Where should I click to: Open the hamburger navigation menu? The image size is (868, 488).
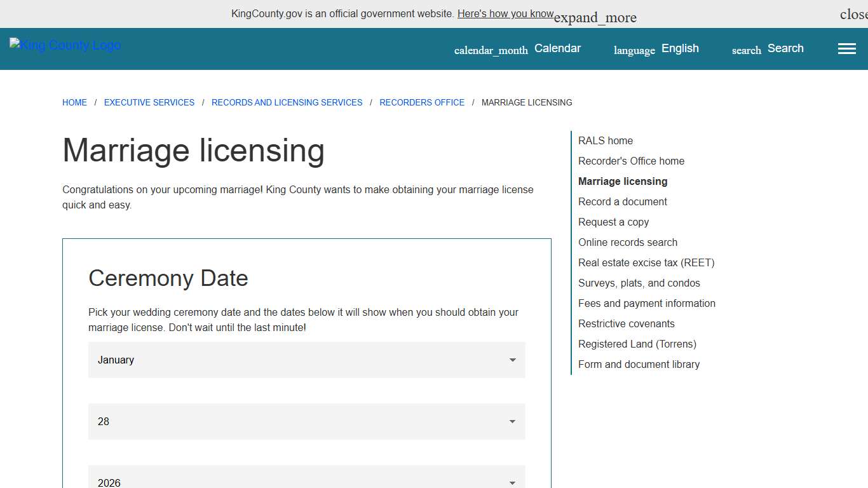coord(846,48)
